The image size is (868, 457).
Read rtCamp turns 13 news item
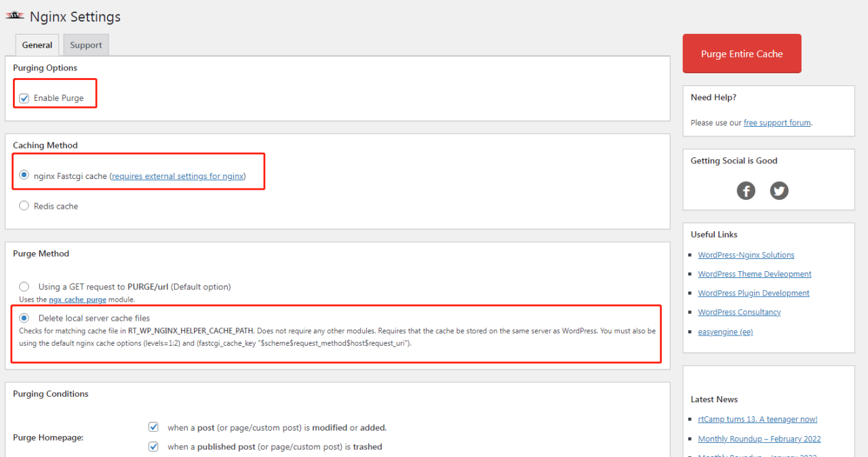click(757, 419)
